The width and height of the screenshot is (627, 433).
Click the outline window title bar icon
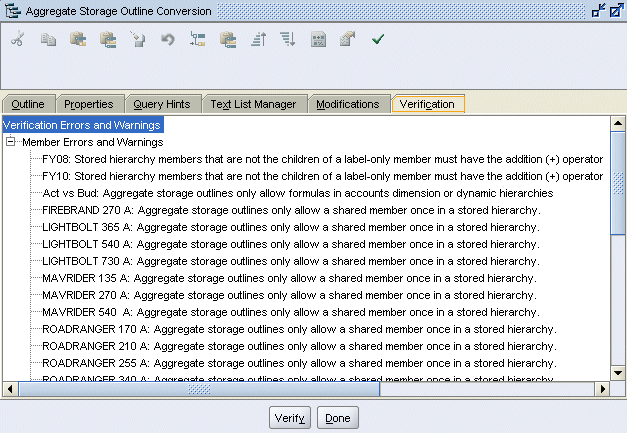pyautogui.click(x=12, y=10)
